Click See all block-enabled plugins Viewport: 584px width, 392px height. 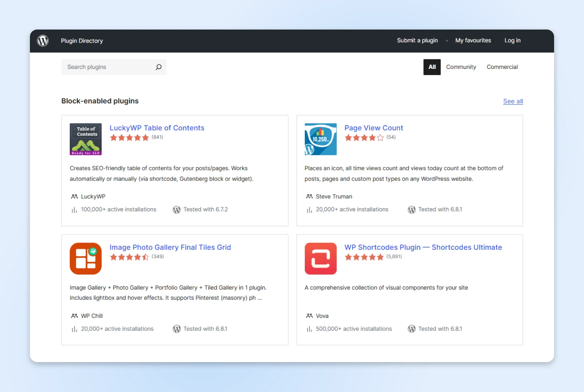tap(513, 101)
